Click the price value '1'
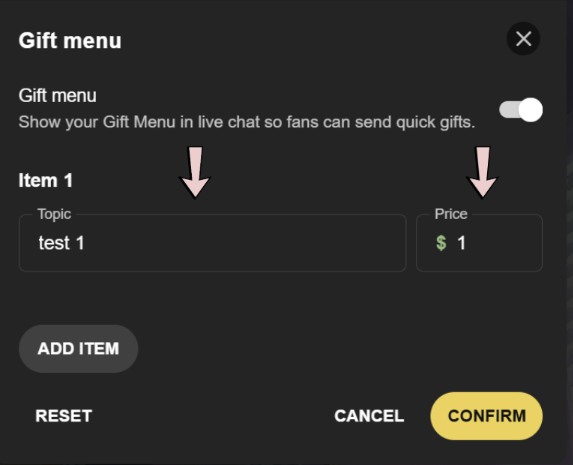This screenshot has width=573, height=465. [x=461, y=243]
